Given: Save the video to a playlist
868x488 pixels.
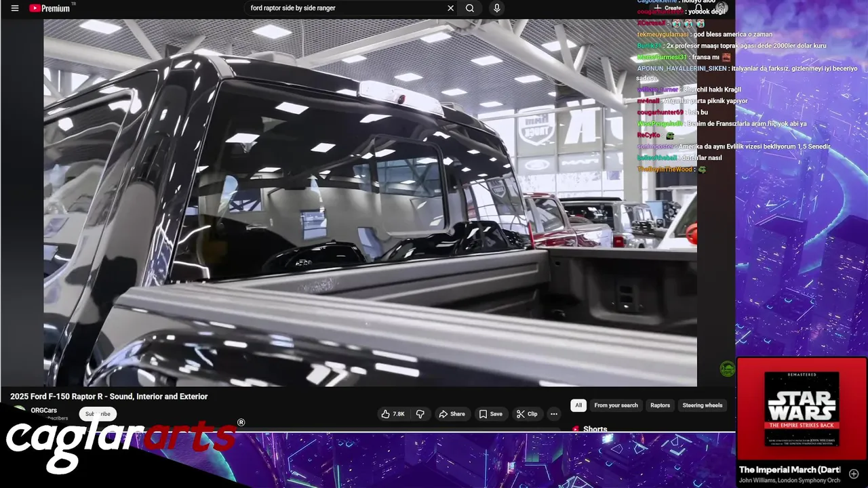Looking at the screenshot, I should tap(490, 414).
